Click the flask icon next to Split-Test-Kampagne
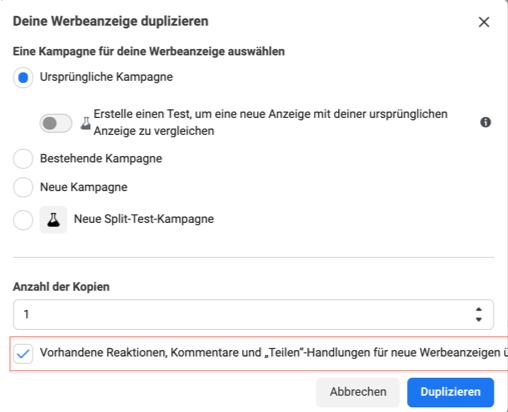This screenshot has width=508, height=412. coord(53,220)
